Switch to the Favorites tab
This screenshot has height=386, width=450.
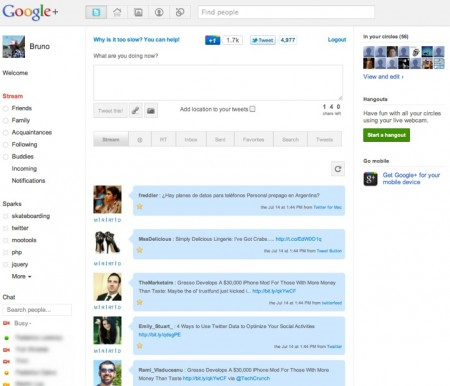click(x=254, y=139)
